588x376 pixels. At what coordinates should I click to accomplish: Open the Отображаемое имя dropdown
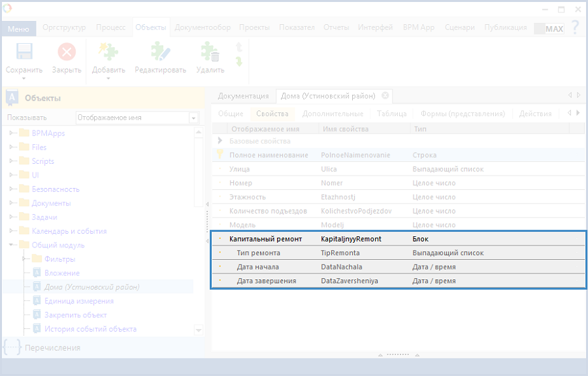193,118
